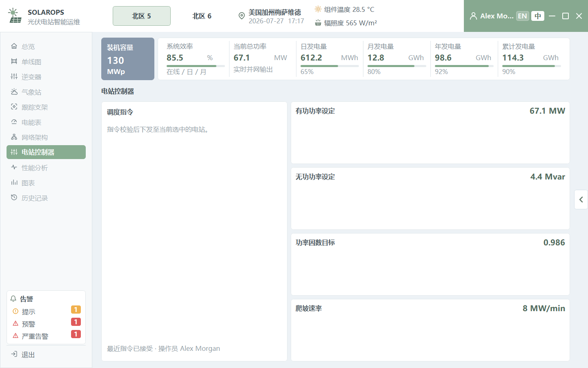The image size is (588, 368).
Task: Select the 跟踪支架 tracker icon
Action: click(x=14, y=107)
